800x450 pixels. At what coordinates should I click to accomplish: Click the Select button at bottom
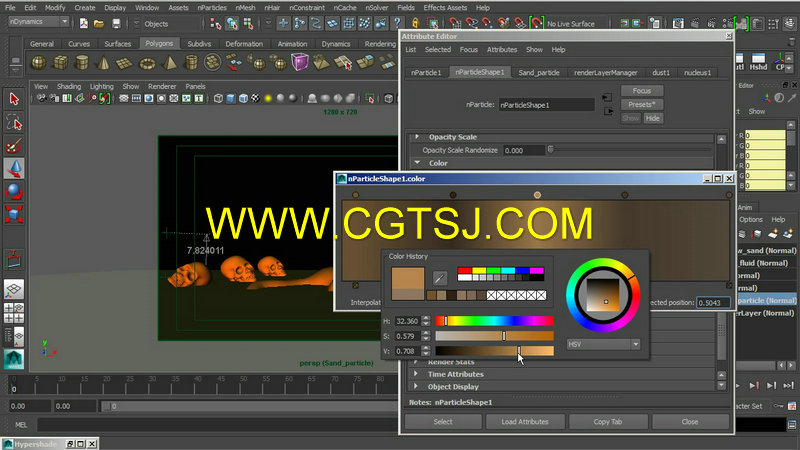point(443,421)
